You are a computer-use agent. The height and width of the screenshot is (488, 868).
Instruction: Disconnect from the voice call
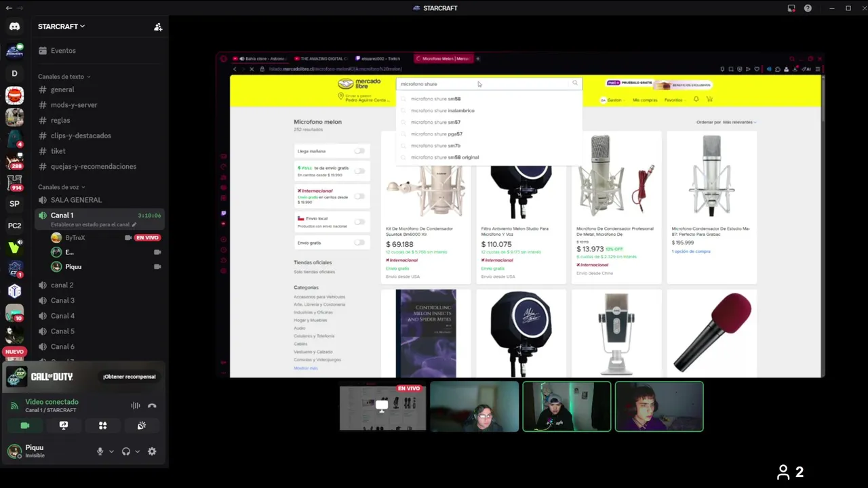click(152, 406)
